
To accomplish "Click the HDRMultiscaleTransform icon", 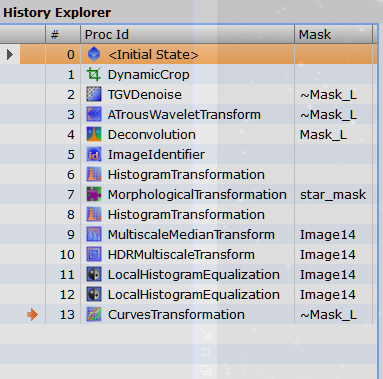I will 94,254.
